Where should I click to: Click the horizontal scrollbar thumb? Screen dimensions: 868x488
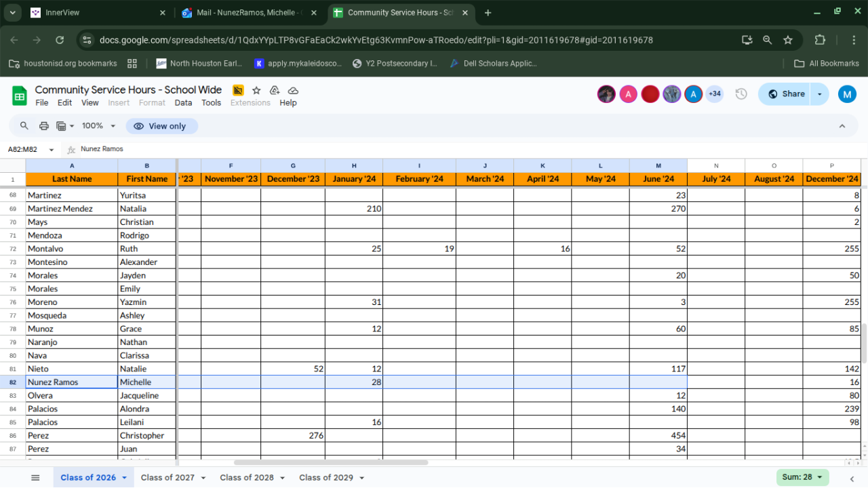click(331, 463)
